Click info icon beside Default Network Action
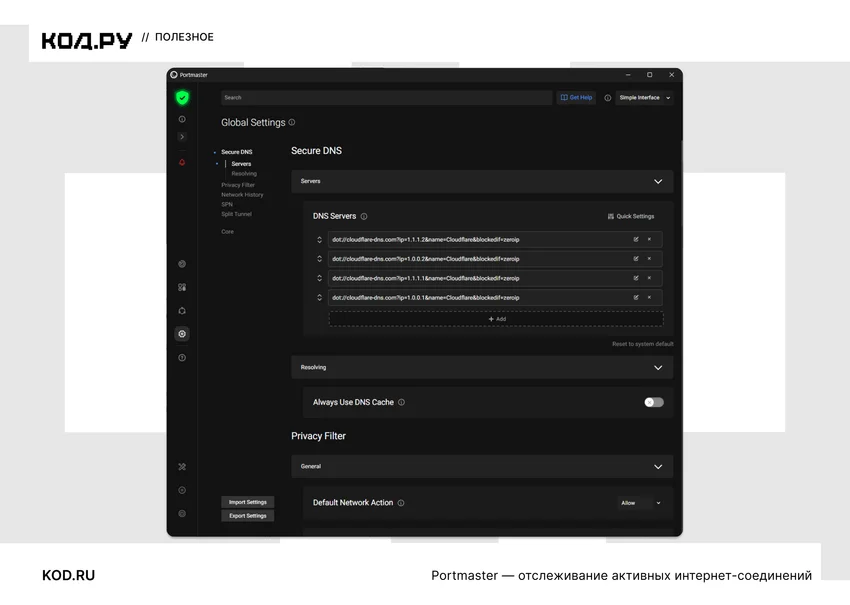Viewport: 850px width, 605px height. (x=401, y=503)
